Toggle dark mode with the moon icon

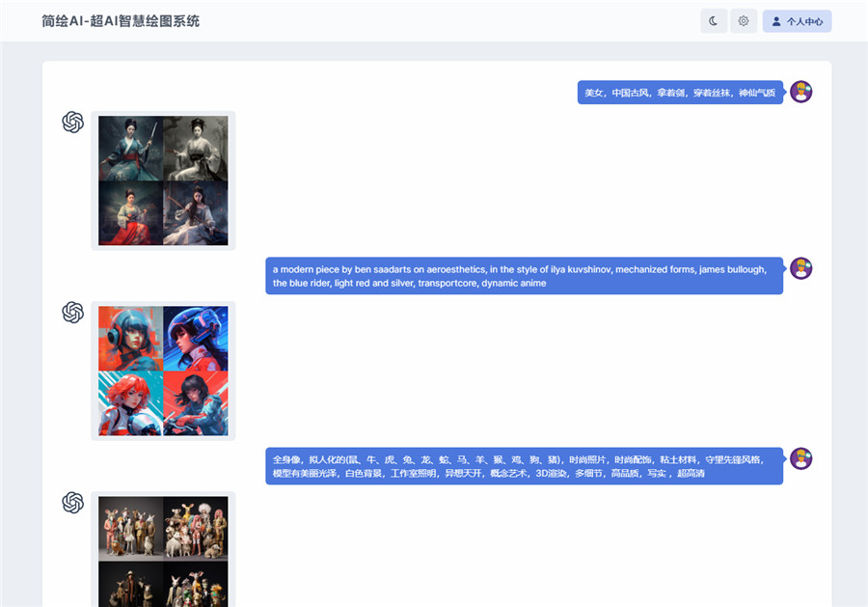[714, 20]
